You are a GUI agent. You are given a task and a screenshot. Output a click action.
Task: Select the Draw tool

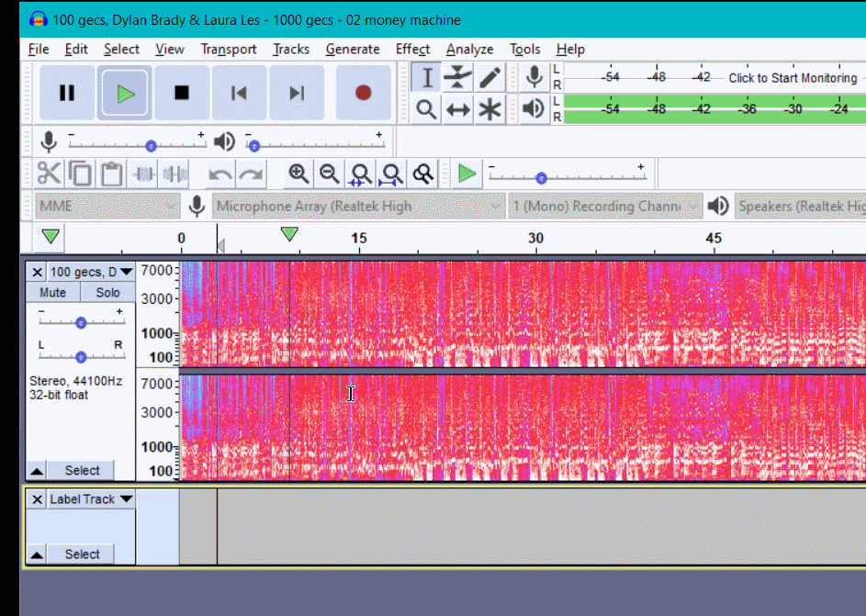(489, 77)
